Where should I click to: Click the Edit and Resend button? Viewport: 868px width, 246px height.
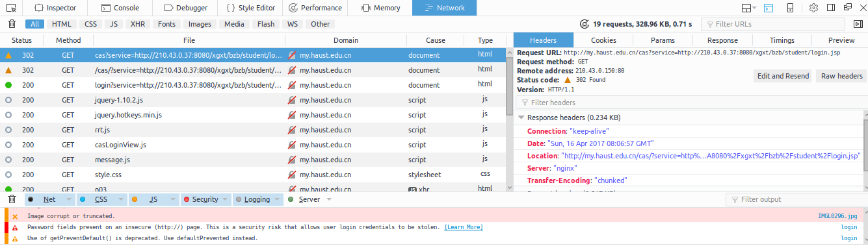(782, 76)
